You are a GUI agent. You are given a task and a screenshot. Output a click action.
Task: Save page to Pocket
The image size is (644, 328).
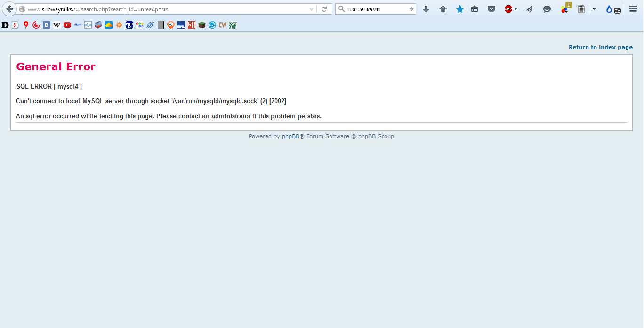pyautogui.click(x=491, y=9)
